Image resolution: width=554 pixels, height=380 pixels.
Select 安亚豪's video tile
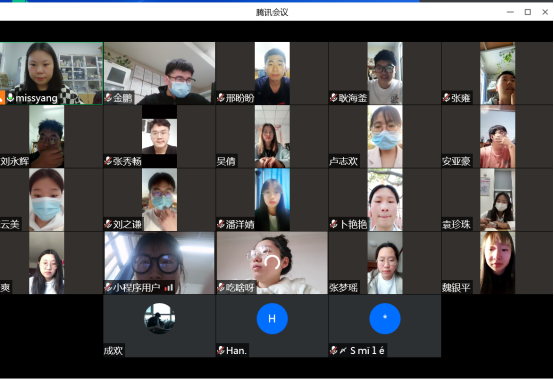(497, 136)
